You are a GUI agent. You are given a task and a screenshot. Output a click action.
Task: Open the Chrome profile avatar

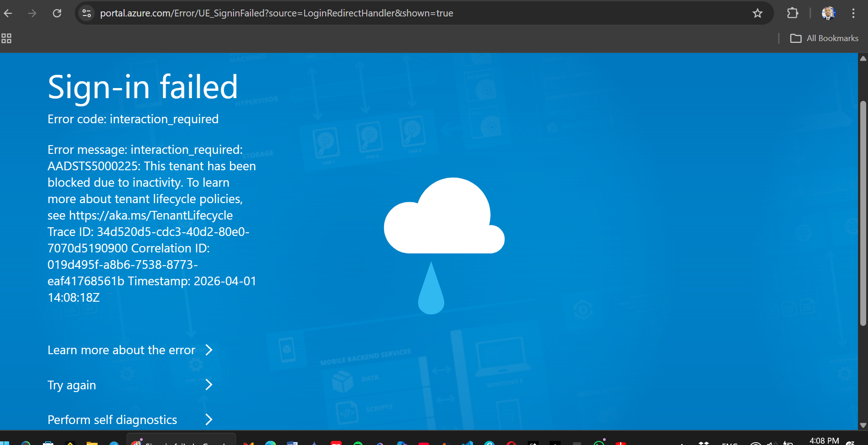click(x=828, y=13)
